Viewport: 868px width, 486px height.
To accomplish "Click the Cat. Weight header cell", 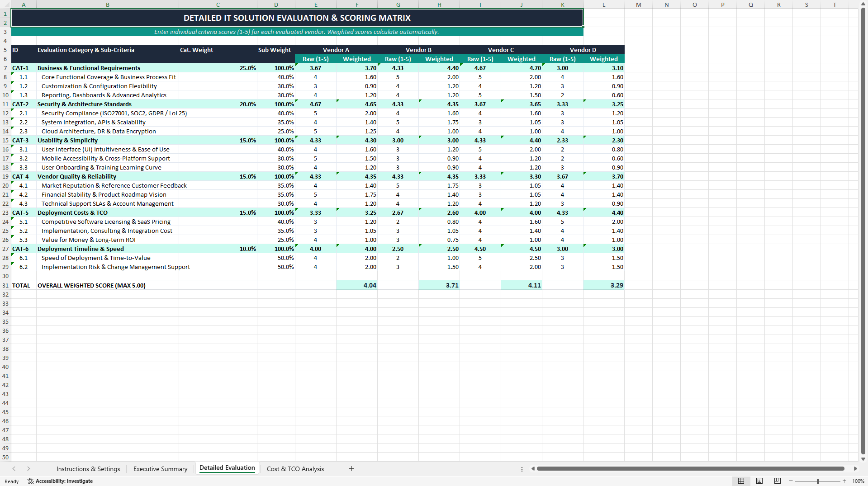I will tap(218, 50).
